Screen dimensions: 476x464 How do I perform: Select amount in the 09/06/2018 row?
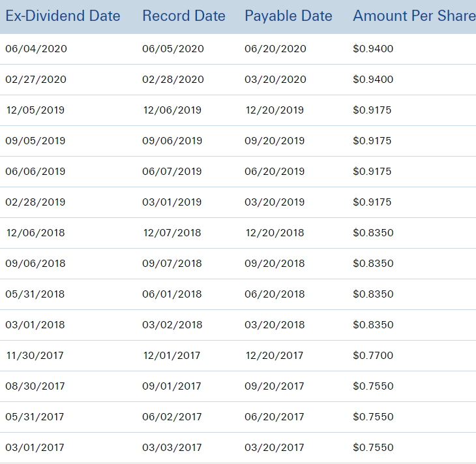[374, 264]
